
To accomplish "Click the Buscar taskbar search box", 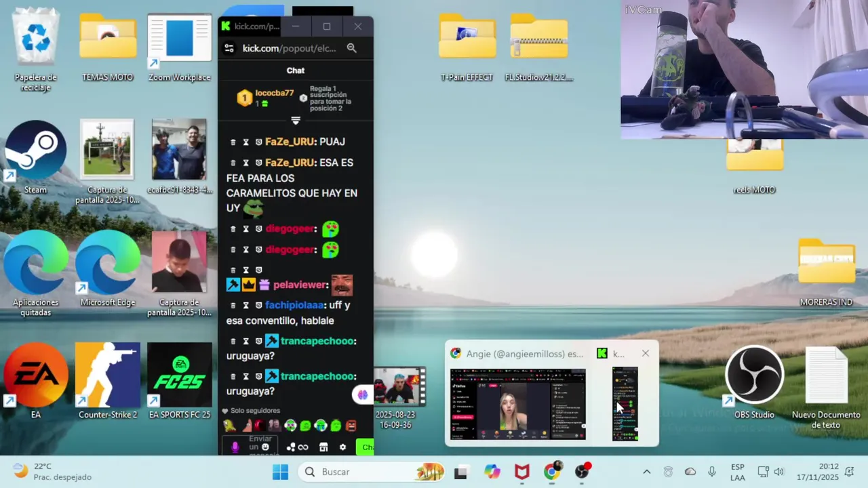I will click(x=372, y=472).
